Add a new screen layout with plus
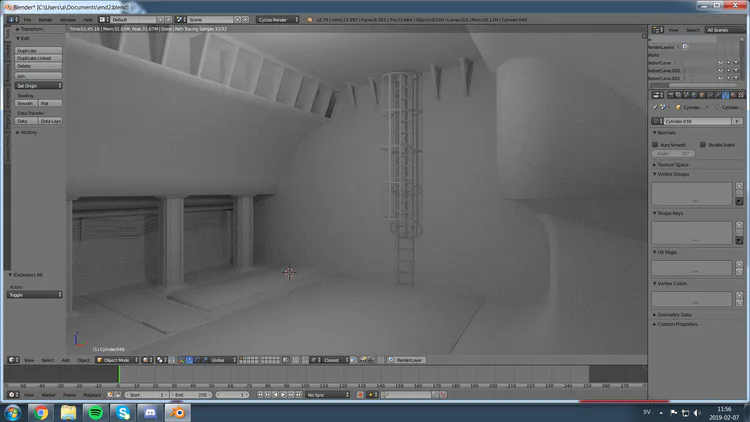 [x=161, y=20]
